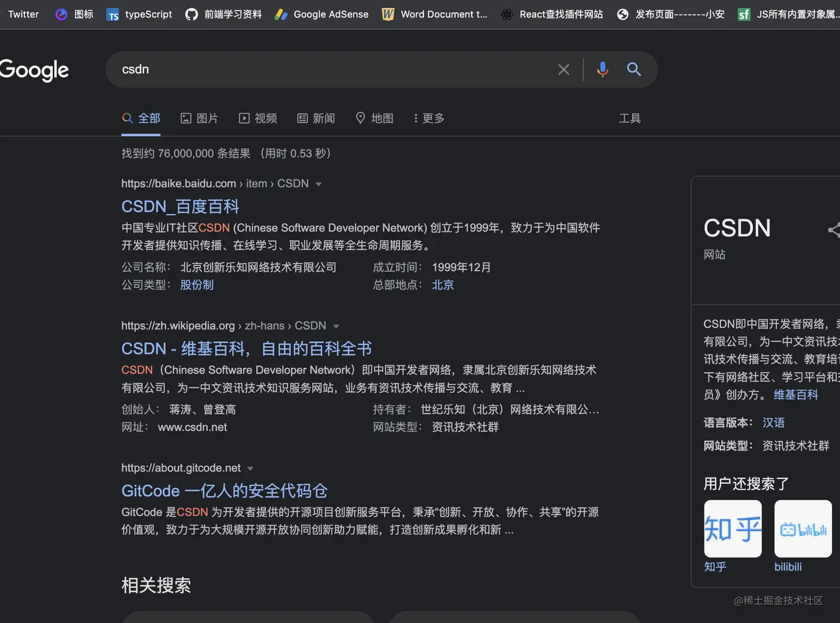Open the React查找插件网站 bookmark
Screen dimensions: 840x623
pos(552,14)
